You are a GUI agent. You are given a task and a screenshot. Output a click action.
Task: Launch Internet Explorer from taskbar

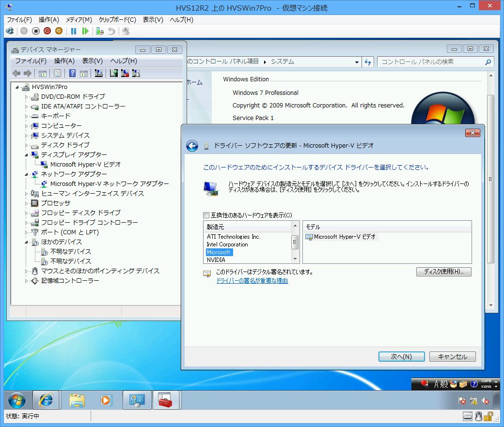pos(46,400)
